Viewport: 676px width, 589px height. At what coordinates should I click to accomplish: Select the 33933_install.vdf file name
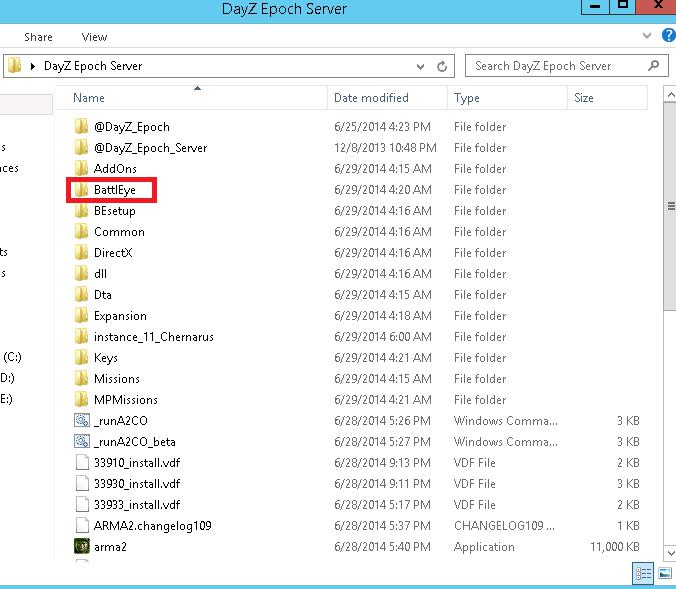pos(137,505)
